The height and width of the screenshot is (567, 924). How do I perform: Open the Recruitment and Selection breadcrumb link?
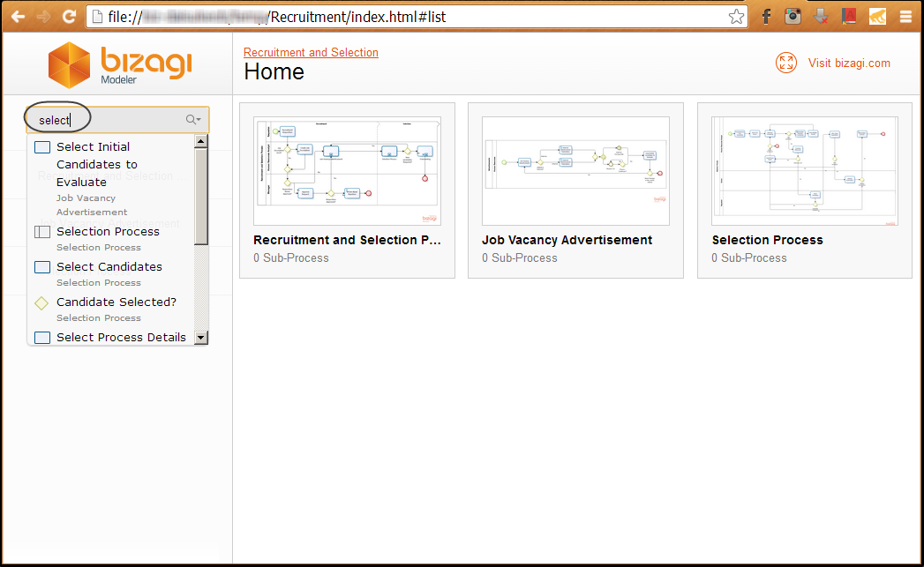pos(312,52)
